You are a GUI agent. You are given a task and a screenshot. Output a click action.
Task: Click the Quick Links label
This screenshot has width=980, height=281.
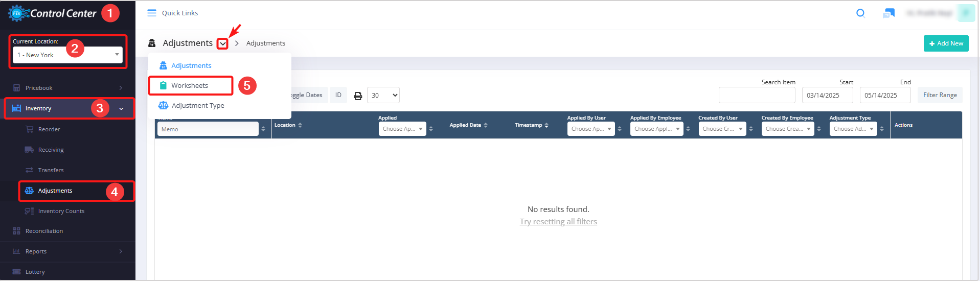click(180, 13)
